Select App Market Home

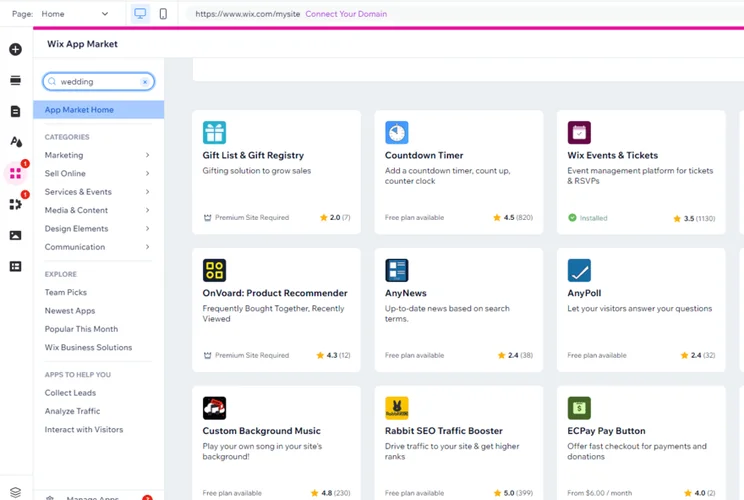[99, 110]
